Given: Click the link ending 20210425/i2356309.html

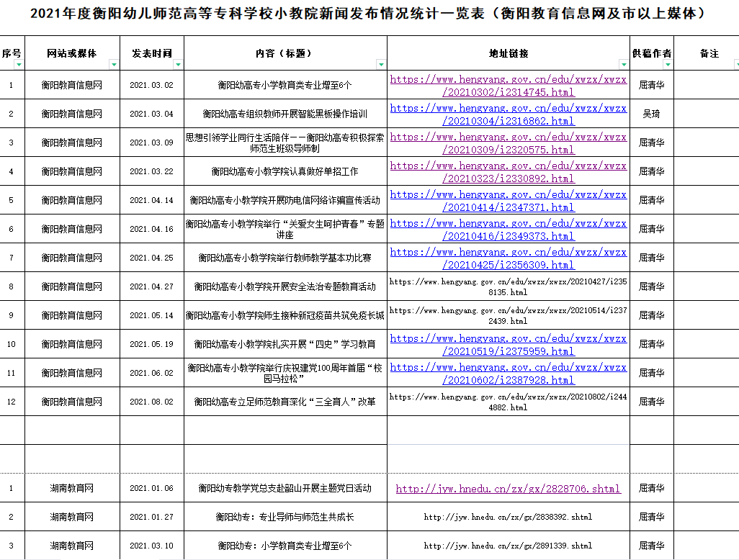Looking at the screenshot, I should coord(508,258).
